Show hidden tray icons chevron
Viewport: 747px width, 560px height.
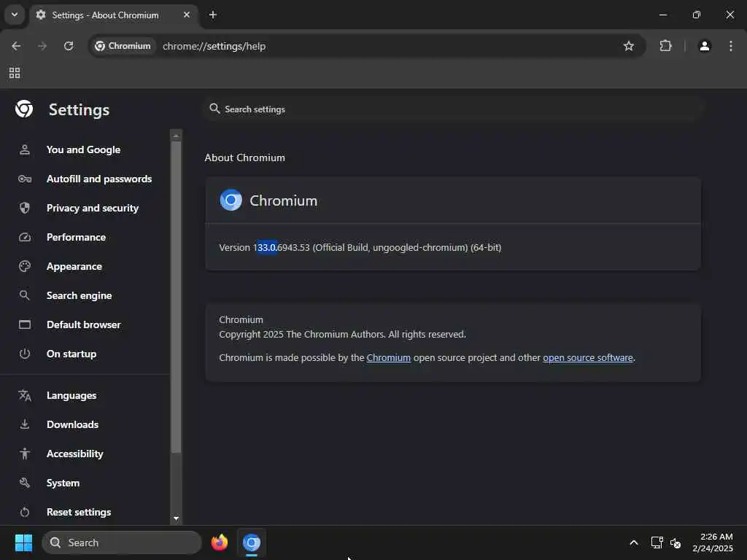(634, 542)
